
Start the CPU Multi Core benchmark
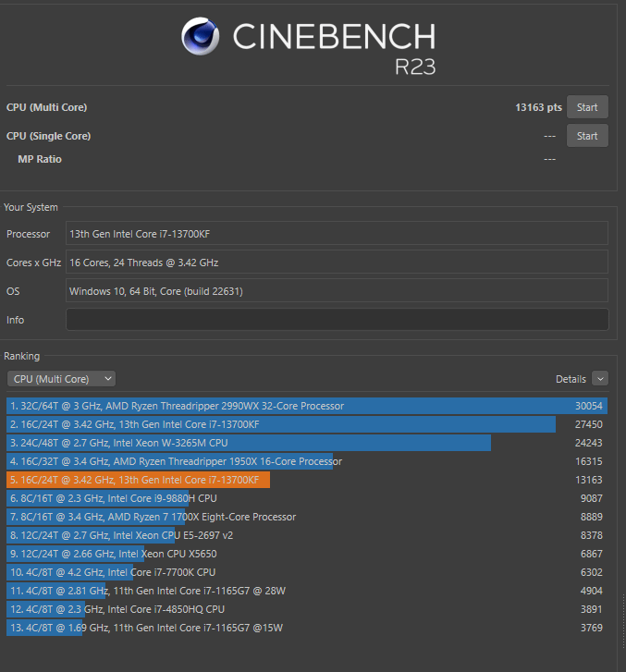tap(587, 107)
